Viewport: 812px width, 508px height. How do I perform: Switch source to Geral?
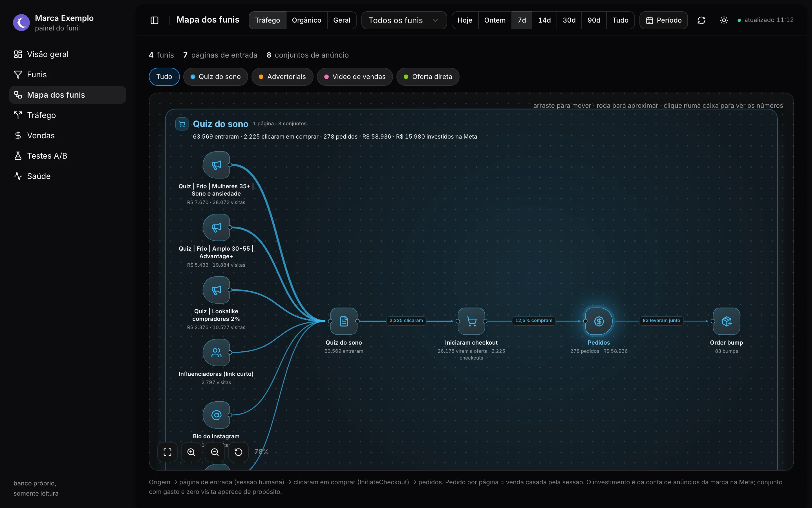pos(342,20)
